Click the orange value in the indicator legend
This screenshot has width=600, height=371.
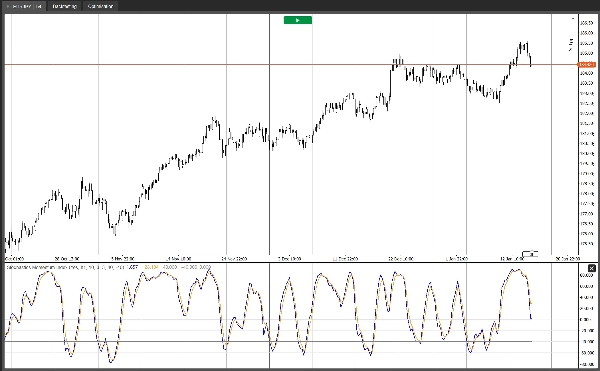coord(151,267)
